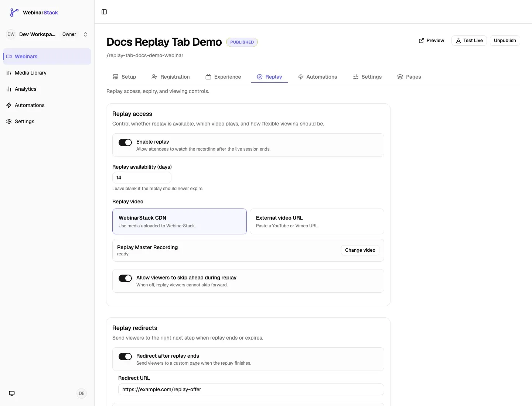Viewport: 532px width, 406px height.
Task: Click the Dev Workspace name
Action: point(37,34)
